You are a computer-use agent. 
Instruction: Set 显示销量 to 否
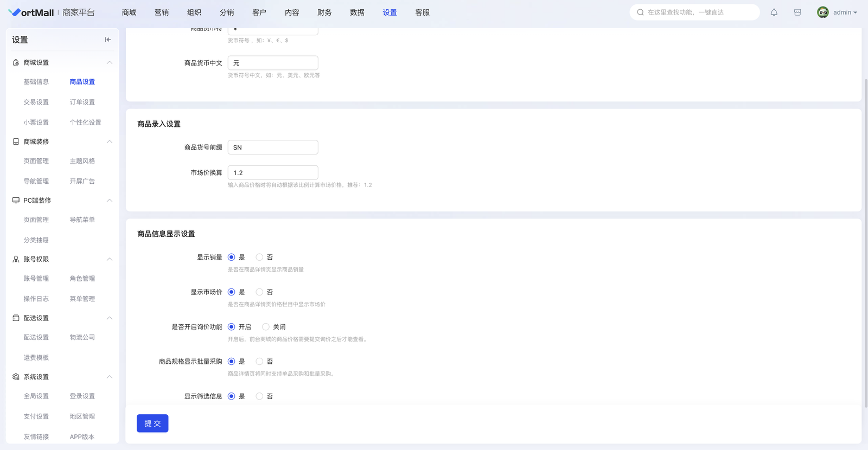[x=260, y=258]
